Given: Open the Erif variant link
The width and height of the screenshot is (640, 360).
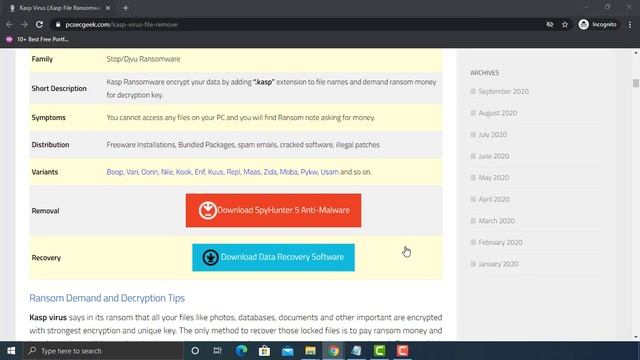Looking at the screenshot, I should tap(200, 172).
